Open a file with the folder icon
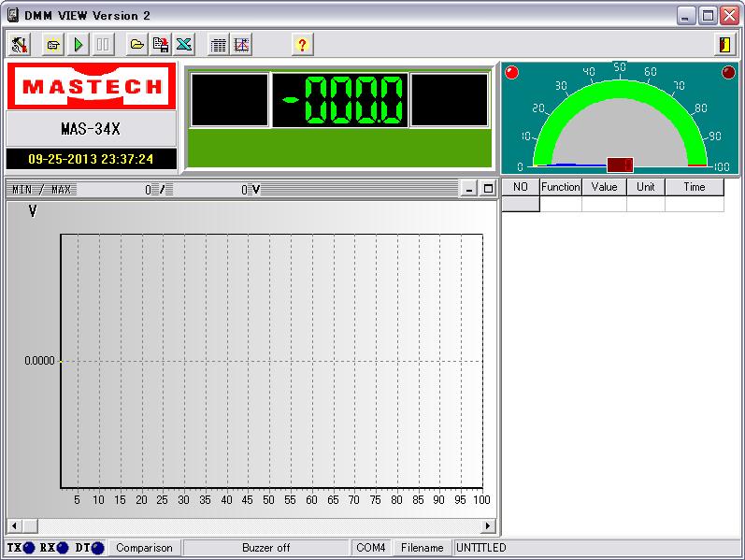This screenshot has height=560, width=745. pos(136,45)
